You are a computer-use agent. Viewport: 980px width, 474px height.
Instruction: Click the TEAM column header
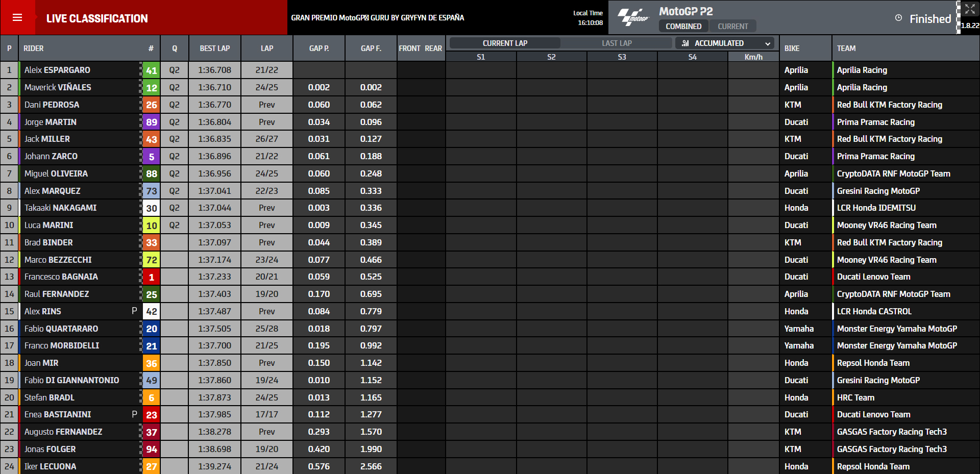(x=846, y=48)
